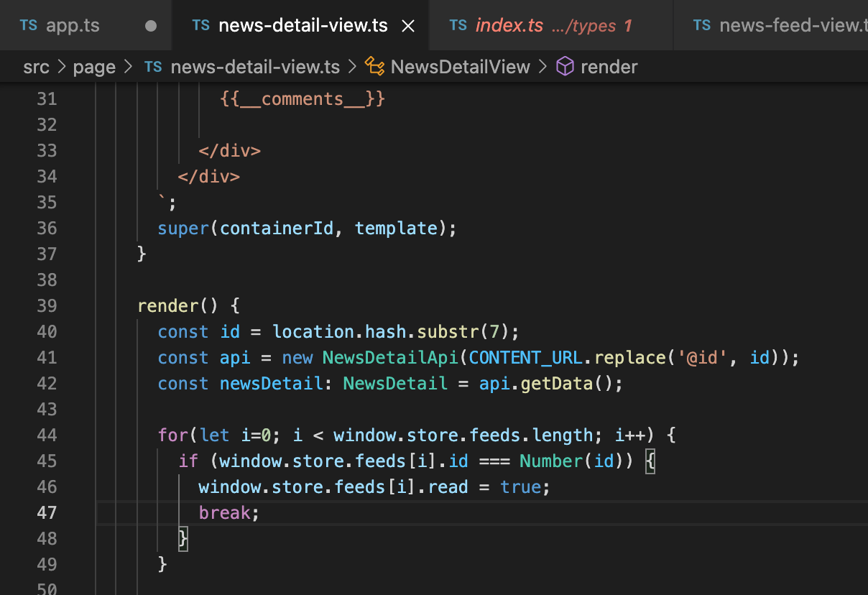The image size is (868, 595).
Task: Close the news-detail-view.ts tab
Action: pos(408,26)
